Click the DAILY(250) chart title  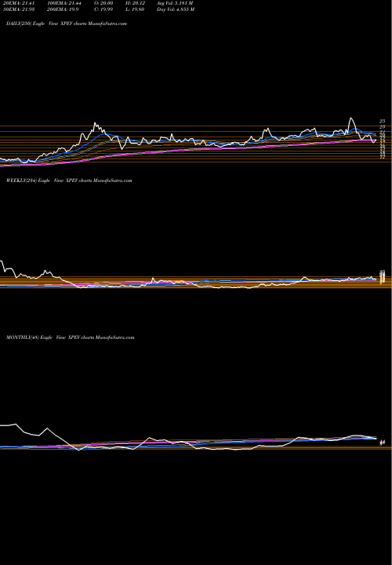point(67,24)
